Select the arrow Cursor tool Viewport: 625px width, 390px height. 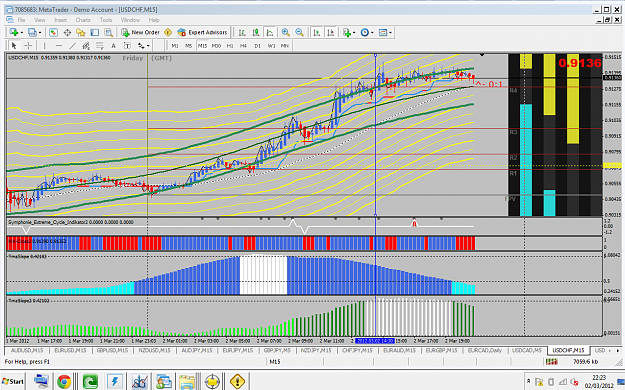coord(14,46)
